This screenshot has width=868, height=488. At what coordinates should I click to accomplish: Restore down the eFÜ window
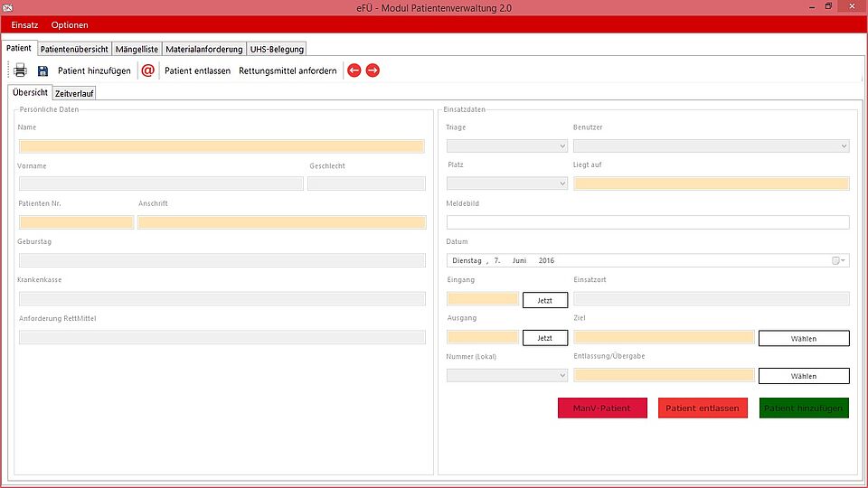coord(829,6)
